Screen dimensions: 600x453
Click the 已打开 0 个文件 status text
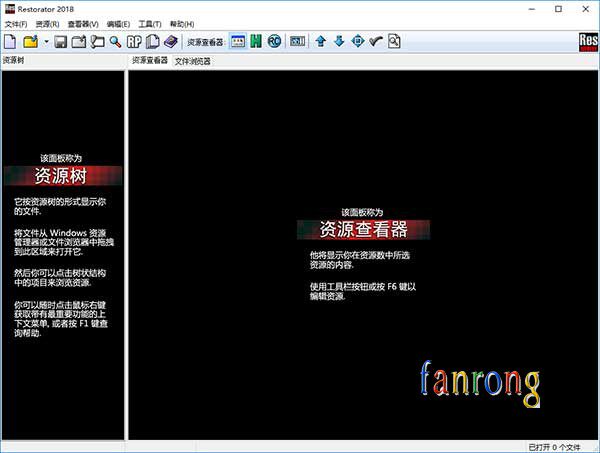[x=554, y=447]
